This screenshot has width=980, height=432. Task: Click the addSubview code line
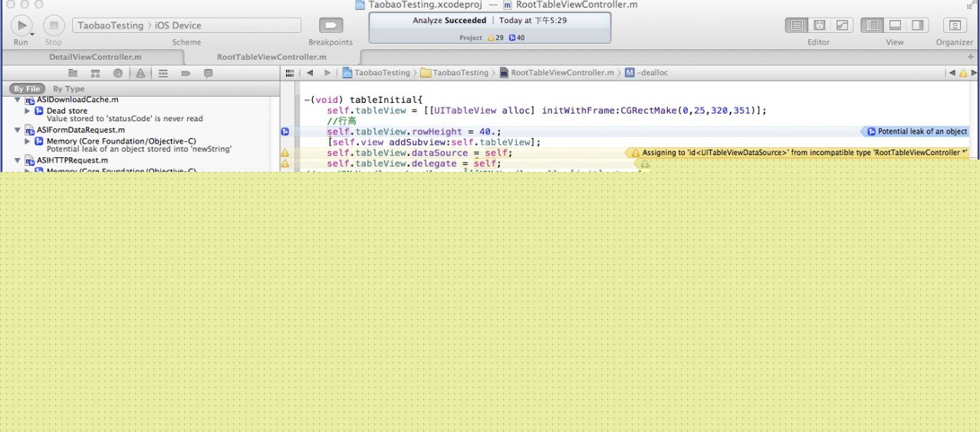(x=434, y=142)
